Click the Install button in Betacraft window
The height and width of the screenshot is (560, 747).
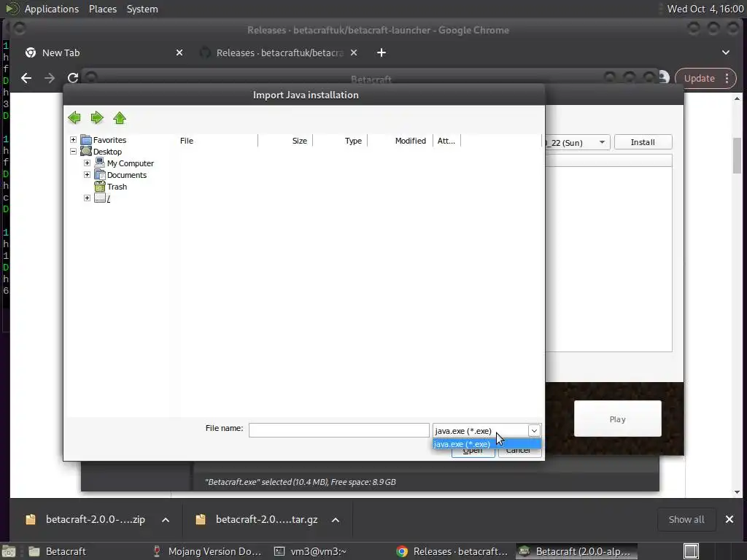[x=643, y=142]
